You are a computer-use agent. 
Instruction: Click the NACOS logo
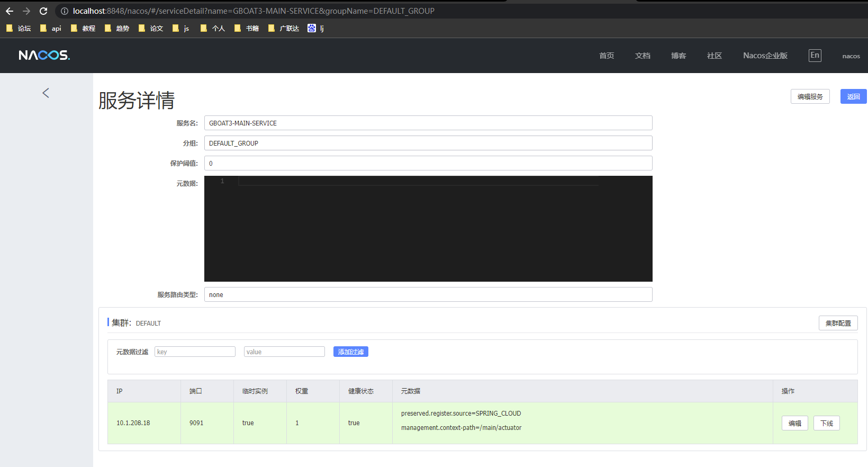44,56
